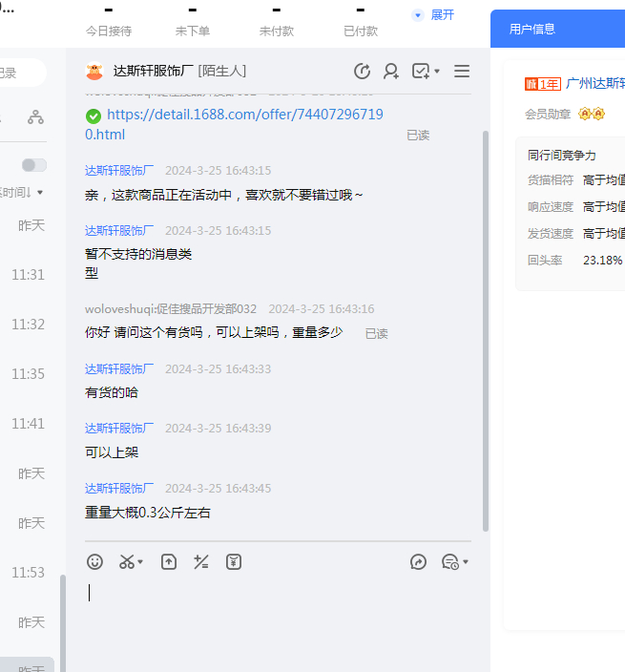Toggle the switch above the contact list
The image size is (625, 672).
(x=34, y=165)
